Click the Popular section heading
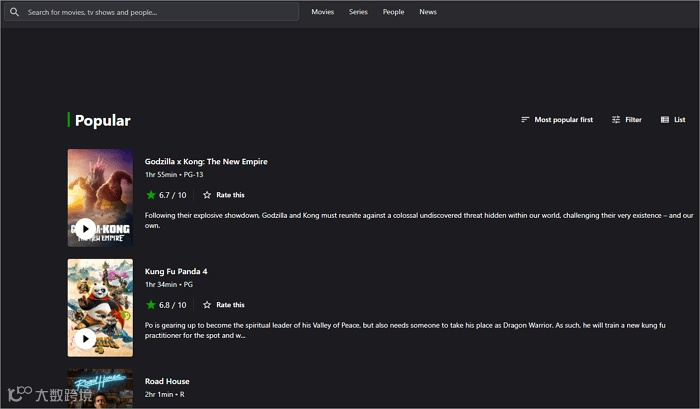Screen dimensions: 700x409 tap(103, 121)
